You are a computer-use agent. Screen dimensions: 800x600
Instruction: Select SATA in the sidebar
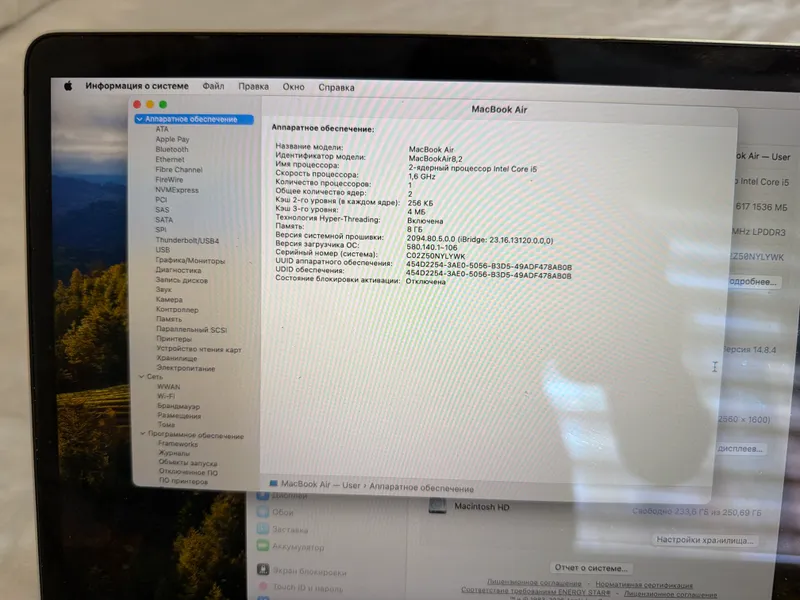click(164, 220)
